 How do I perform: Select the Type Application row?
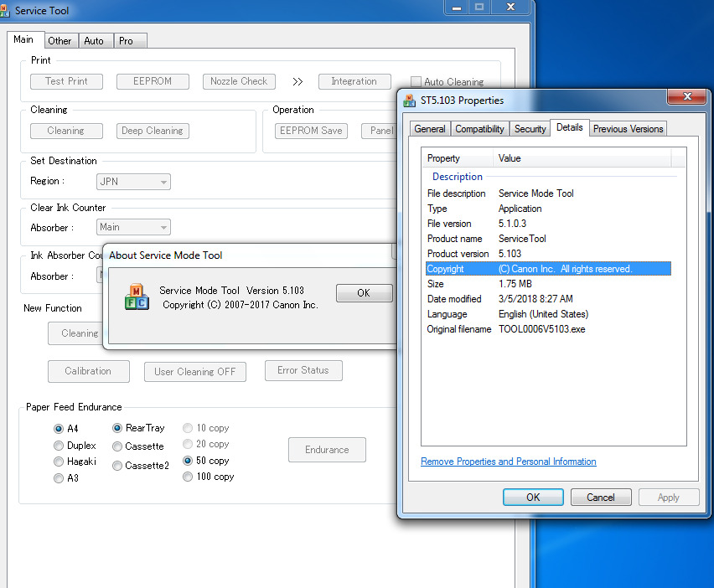pyautogui.click(x=548, y=209)
